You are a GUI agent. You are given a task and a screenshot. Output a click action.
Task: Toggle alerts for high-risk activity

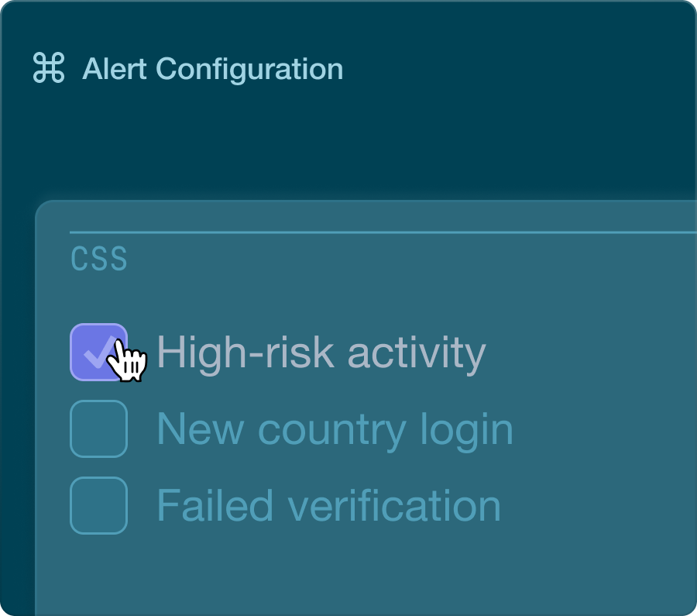pos(98,353)
